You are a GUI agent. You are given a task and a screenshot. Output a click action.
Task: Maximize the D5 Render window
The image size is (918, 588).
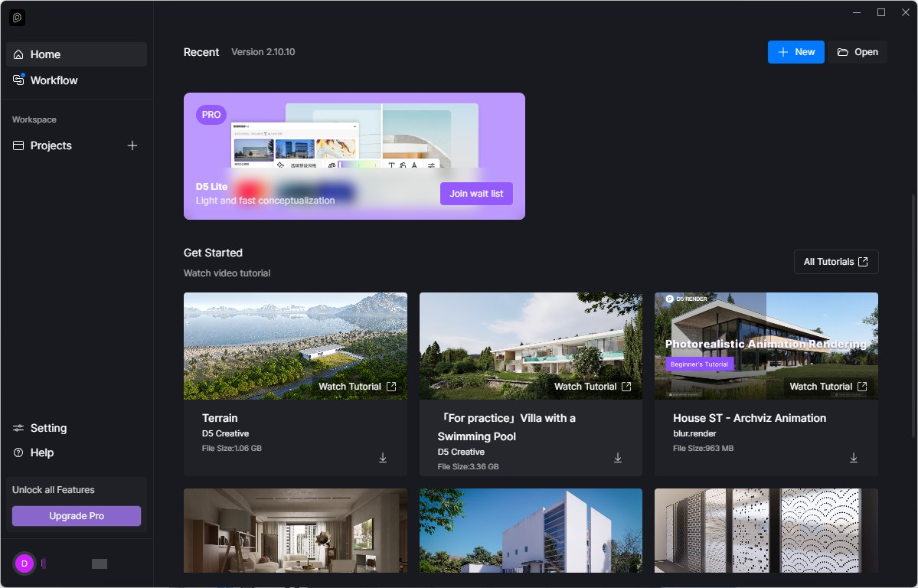pyautogui.click(x=881, y=12)
